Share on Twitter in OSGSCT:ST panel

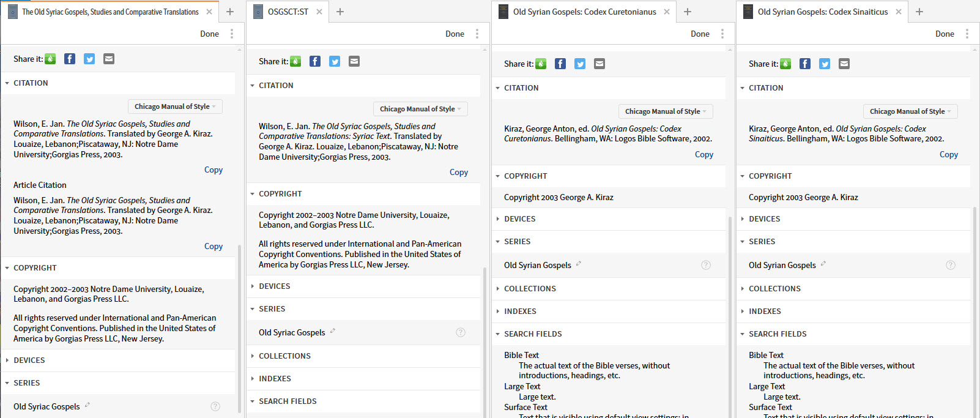pos(335,61)
